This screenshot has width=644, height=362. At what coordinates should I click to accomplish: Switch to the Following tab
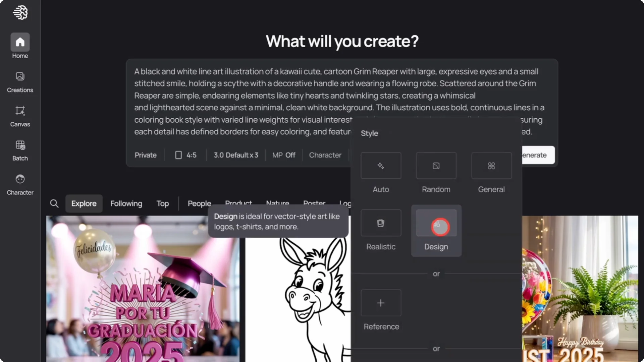(x=126, y=203)
